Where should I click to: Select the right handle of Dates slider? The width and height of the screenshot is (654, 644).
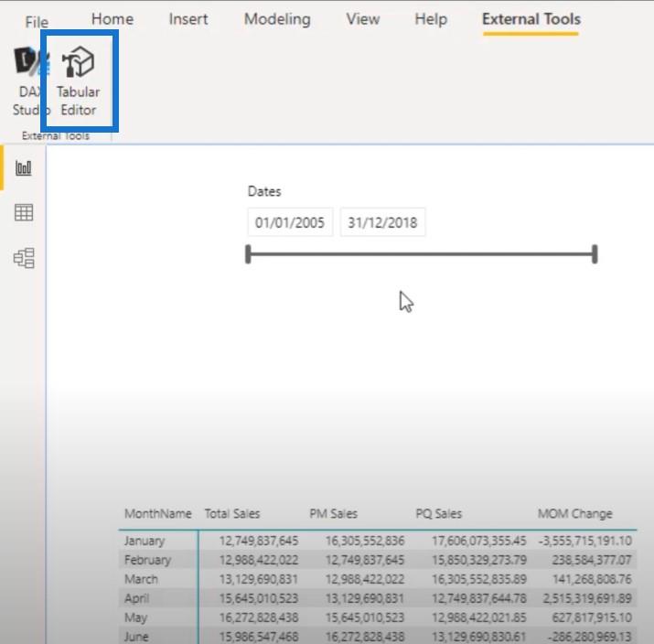595,254
